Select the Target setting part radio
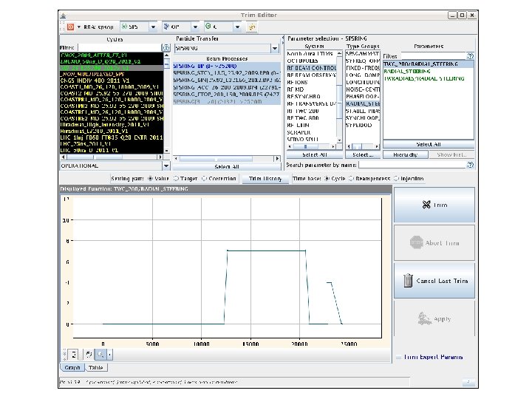532x399 pixels. click(176, 179)
